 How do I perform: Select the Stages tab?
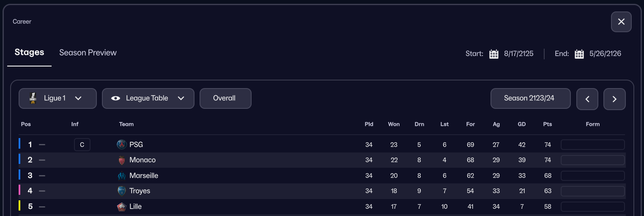point(29,52)
